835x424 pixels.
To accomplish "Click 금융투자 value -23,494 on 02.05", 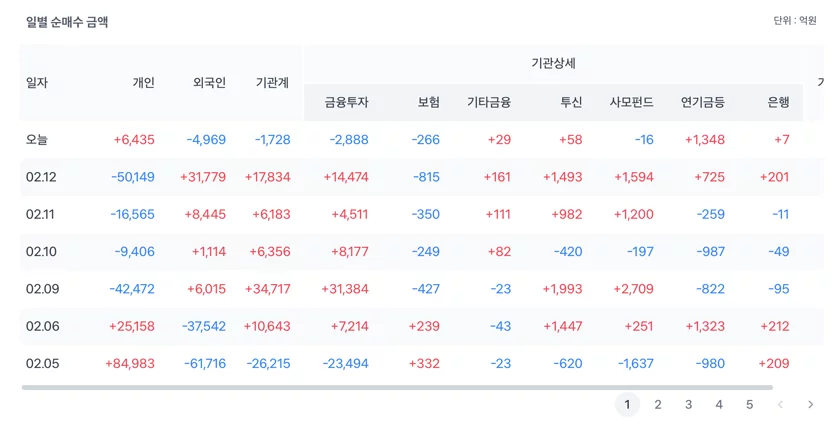I will (346, 363).
